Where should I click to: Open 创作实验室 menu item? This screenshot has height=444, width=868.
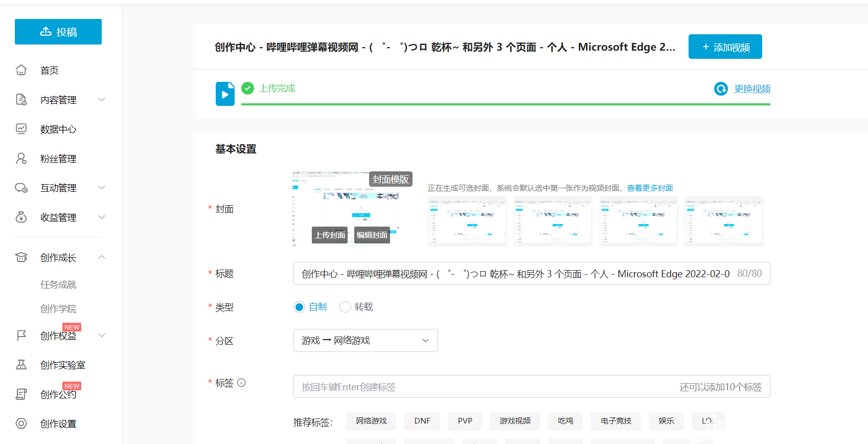point(63,365)
